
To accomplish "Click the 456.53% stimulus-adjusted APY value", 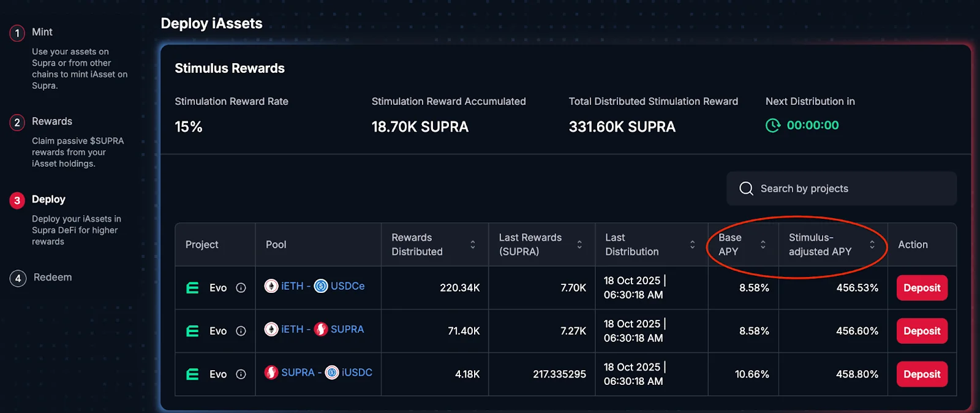I will [x=857, y=288].
